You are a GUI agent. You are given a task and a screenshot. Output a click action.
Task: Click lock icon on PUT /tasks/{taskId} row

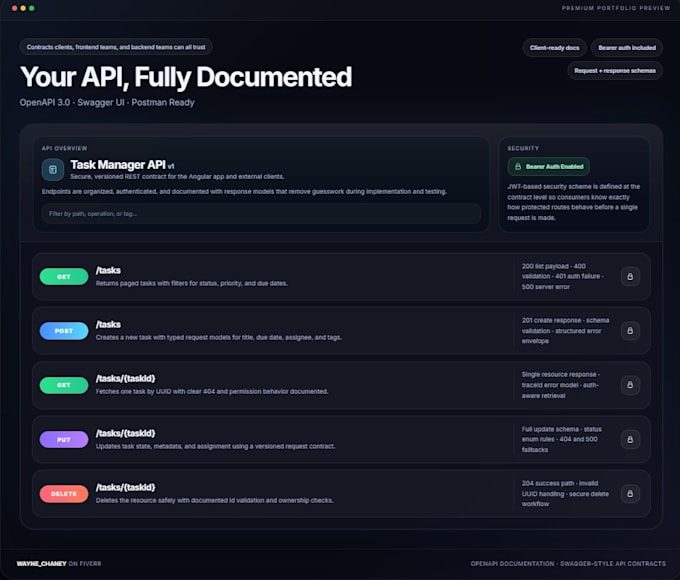click(630, 439)
